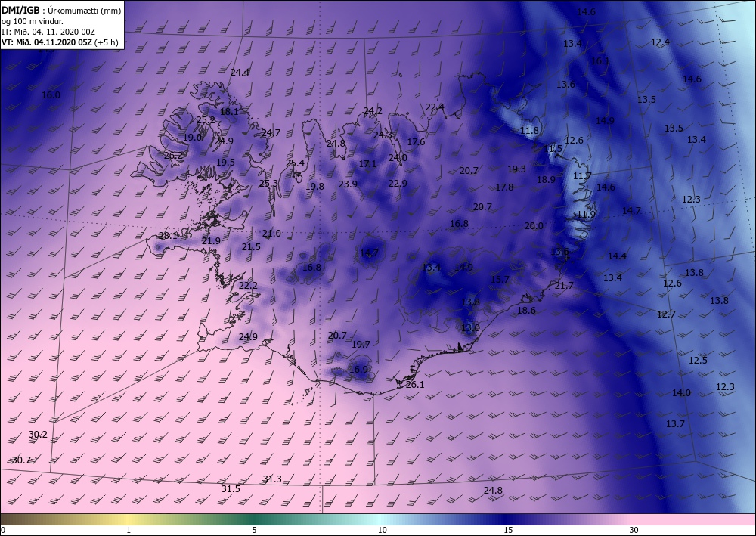
Task: Click the map value "14.0"
Action: tap(681, 393)
